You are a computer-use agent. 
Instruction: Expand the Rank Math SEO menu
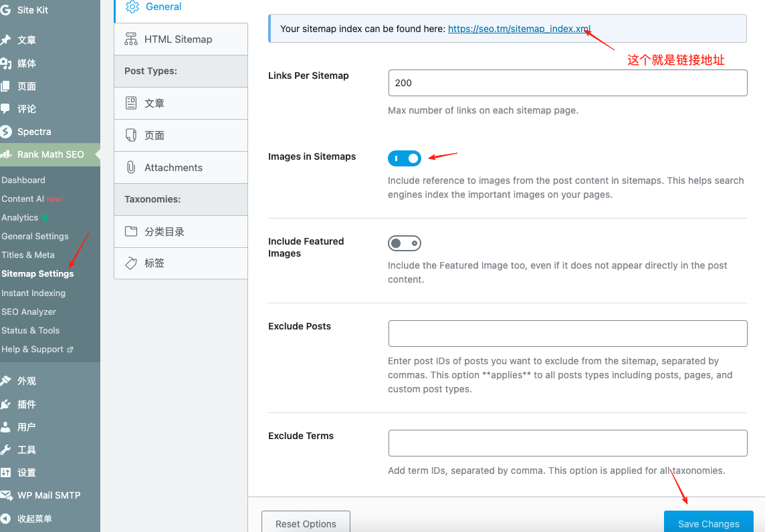pos(50,154)
